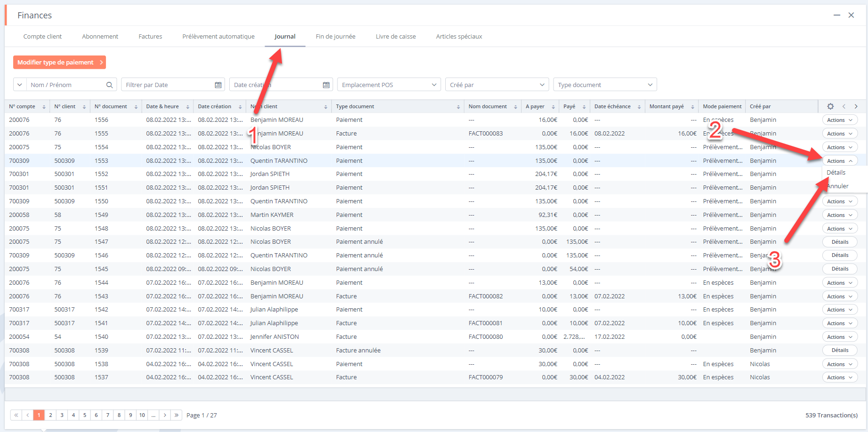Open the search type dropdown before Nom / Prénom
The height and width of the screenshot is (432, 868).
coord(20,85)
